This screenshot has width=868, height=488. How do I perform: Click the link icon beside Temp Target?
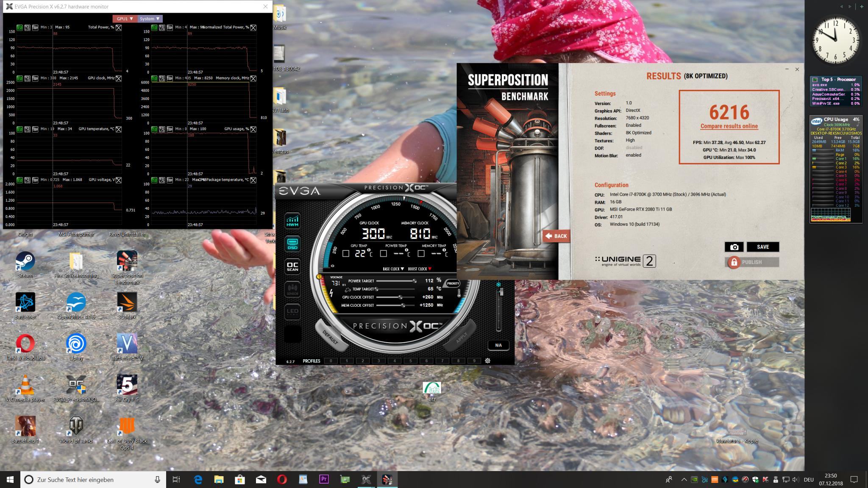tap(348, 289)
